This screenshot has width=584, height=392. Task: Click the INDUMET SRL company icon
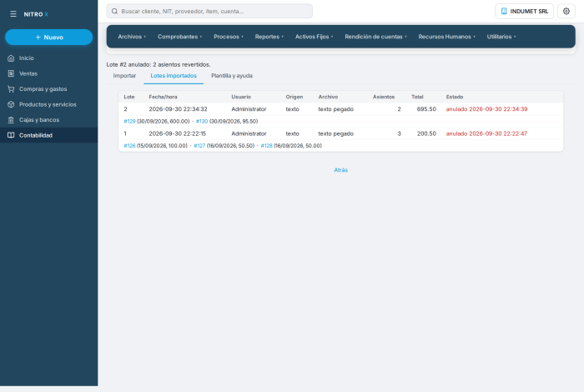pos(504,11)
